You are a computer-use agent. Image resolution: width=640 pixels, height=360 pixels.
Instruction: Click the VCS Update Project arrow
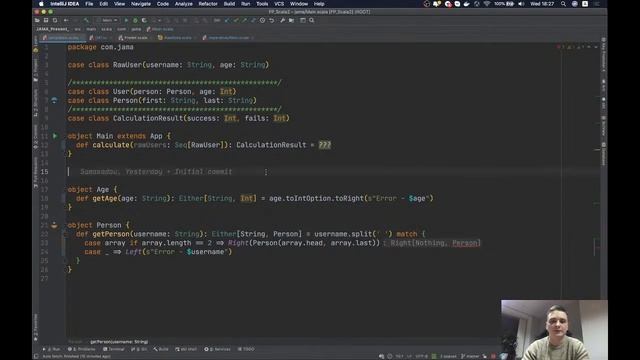[227, 20]
